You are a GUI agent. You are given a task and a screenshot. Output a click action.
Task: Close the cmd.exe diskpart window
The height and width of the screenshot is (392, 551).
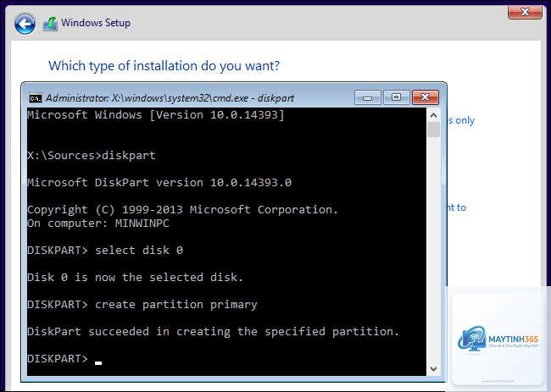click(x=425, y=97)
